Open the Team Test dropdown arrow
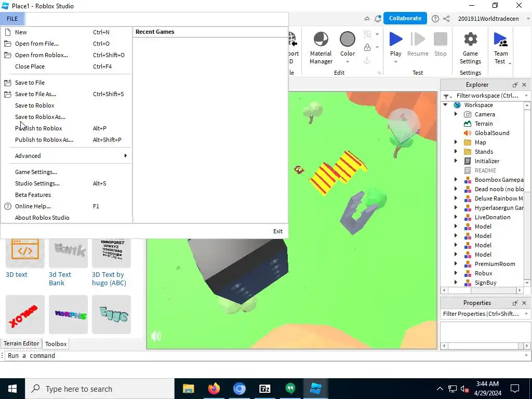 [510, 63]
